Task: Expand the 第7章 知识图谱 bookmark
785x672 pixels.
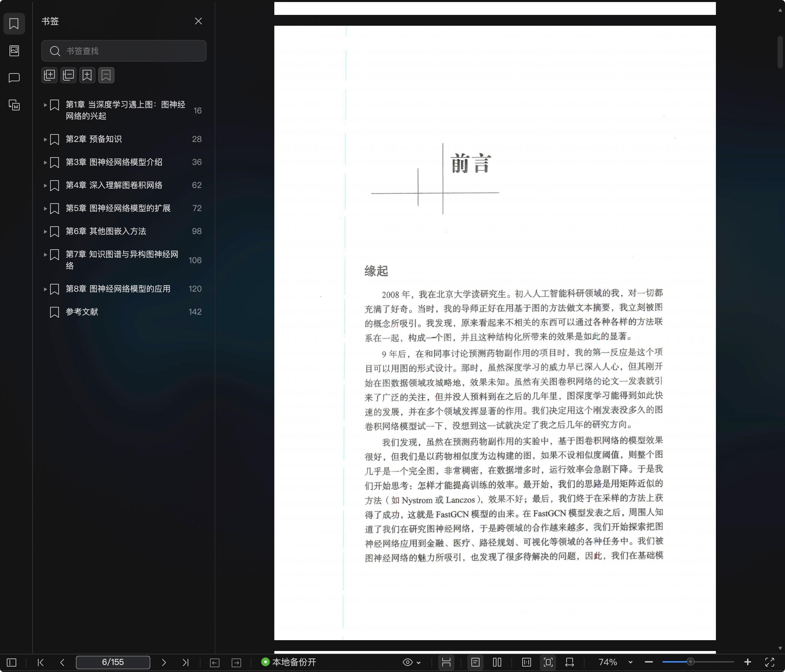Action: click(45, 255)
